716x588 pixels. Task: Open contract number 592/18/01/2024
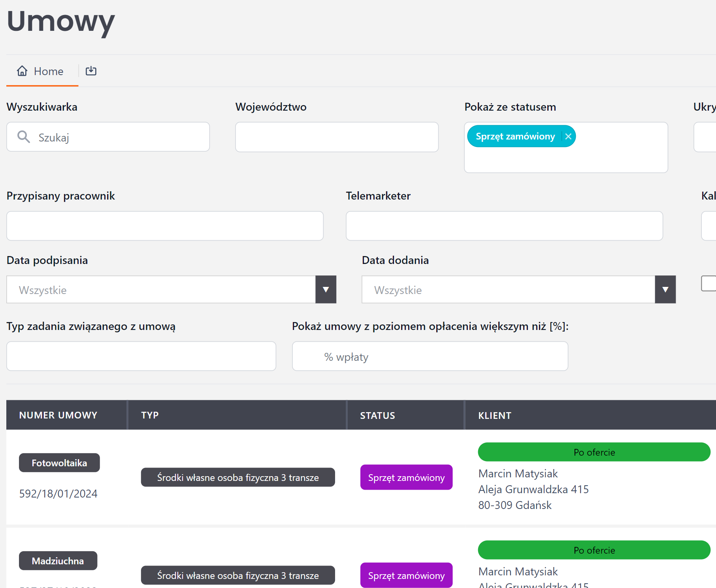(58, 494)
